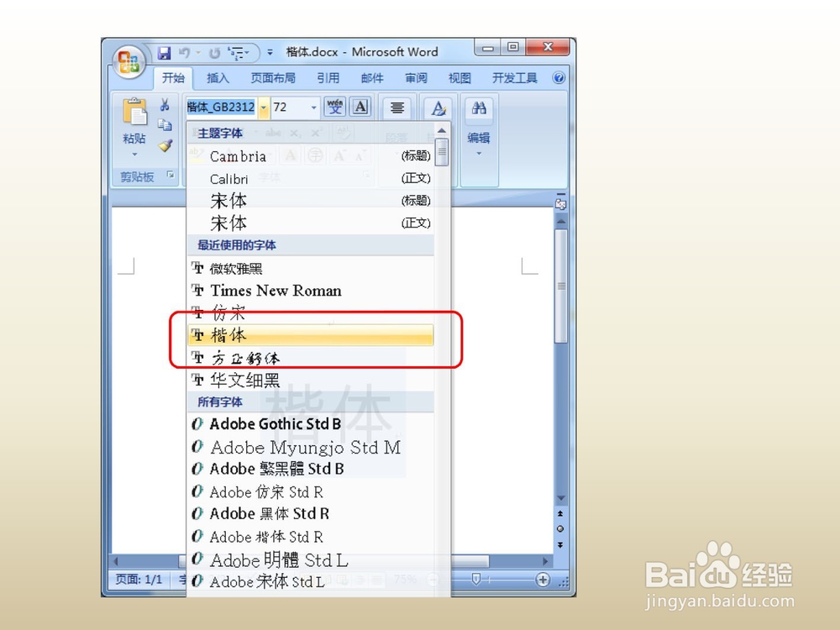
Task: Click the Clipboard dialog launcher below 剪贴板
Action: [169, 176]
